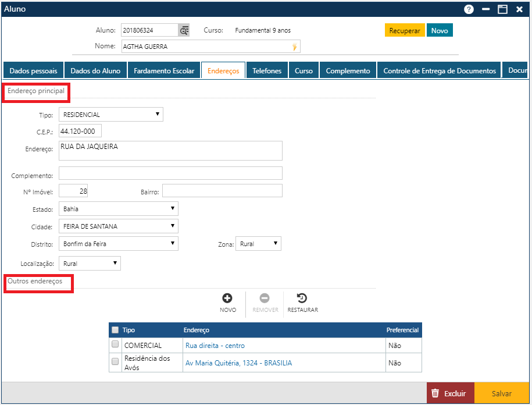Click the lightbulb icon in Nome field

[x=295, y=47]
